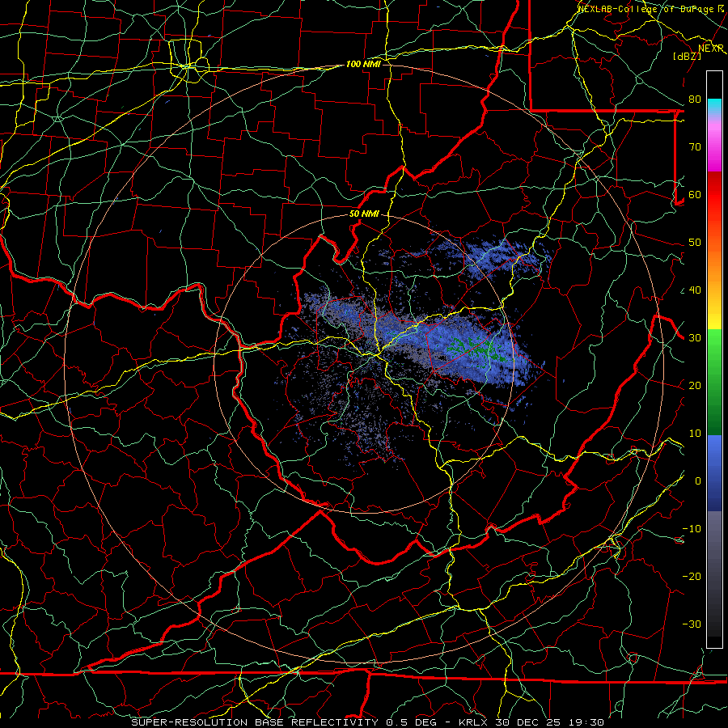This screenshot has width=728, height=728.
Task: Click the 70 value on dBZ scale
Action: [x=695, y=147]
